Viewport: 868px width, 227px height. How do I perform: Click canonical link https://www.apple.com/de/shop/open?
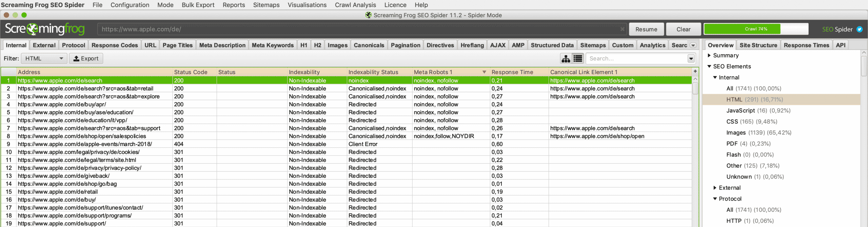point(597,136)
